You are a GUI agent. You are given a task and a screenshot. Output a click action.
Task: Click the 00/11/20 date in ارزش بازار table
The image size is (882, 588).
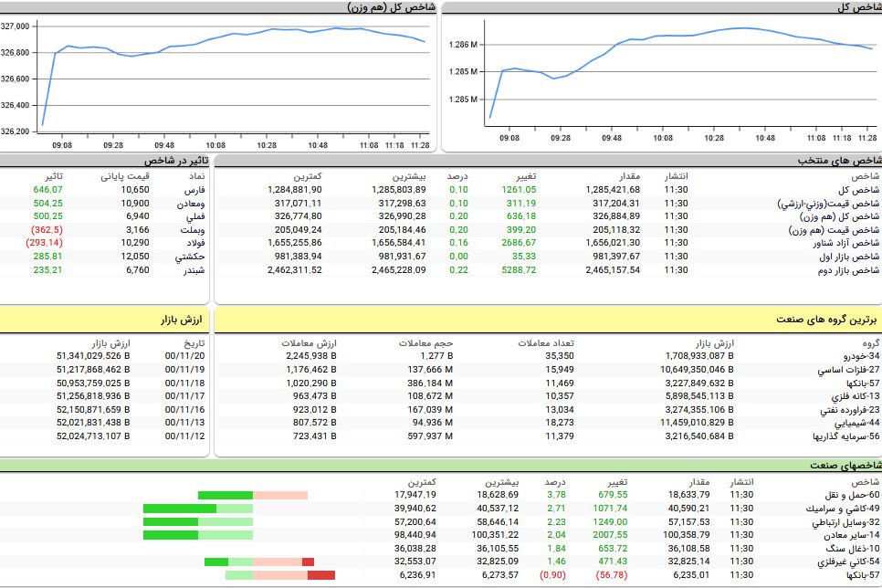(185, 356)
